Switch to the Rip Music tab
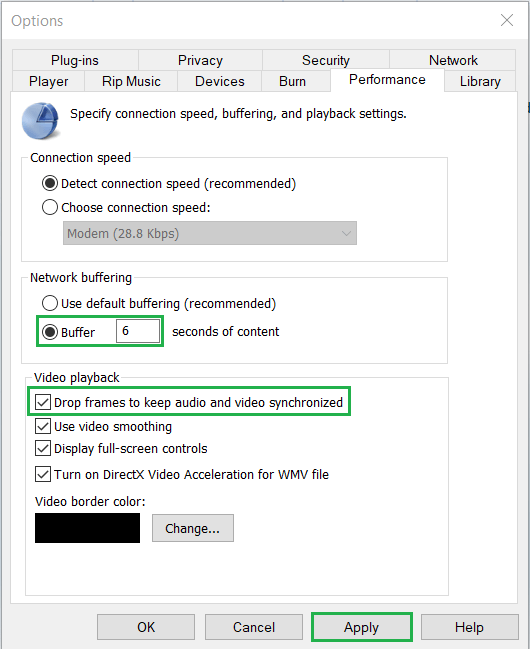 (131, 81)
